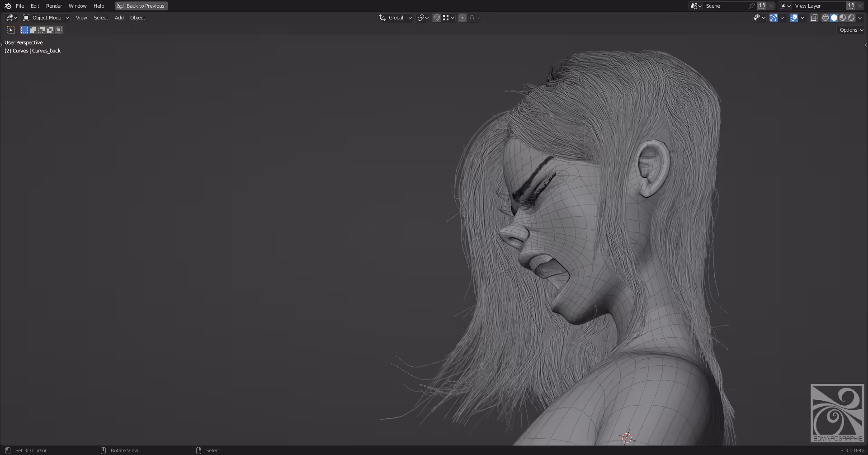Open the viewport Add menu
868x455 pixels.
click(119, 18)
